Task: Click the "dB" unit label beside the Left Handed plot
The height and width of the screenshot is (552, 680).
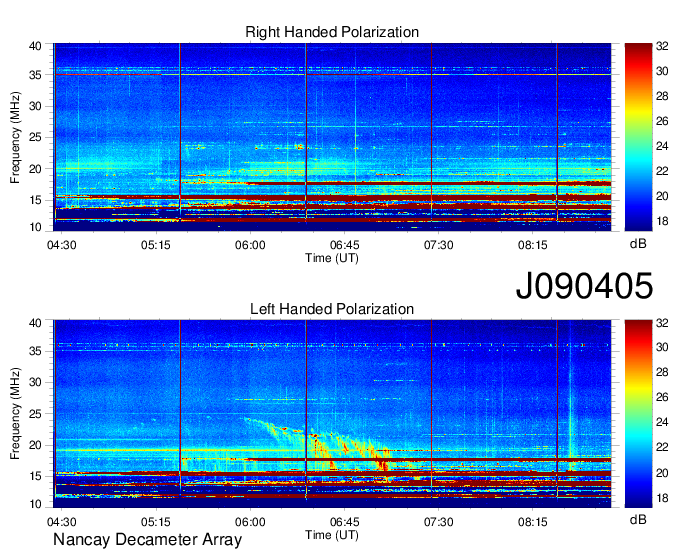Action: pyautogui.click(x=638, y=519)
